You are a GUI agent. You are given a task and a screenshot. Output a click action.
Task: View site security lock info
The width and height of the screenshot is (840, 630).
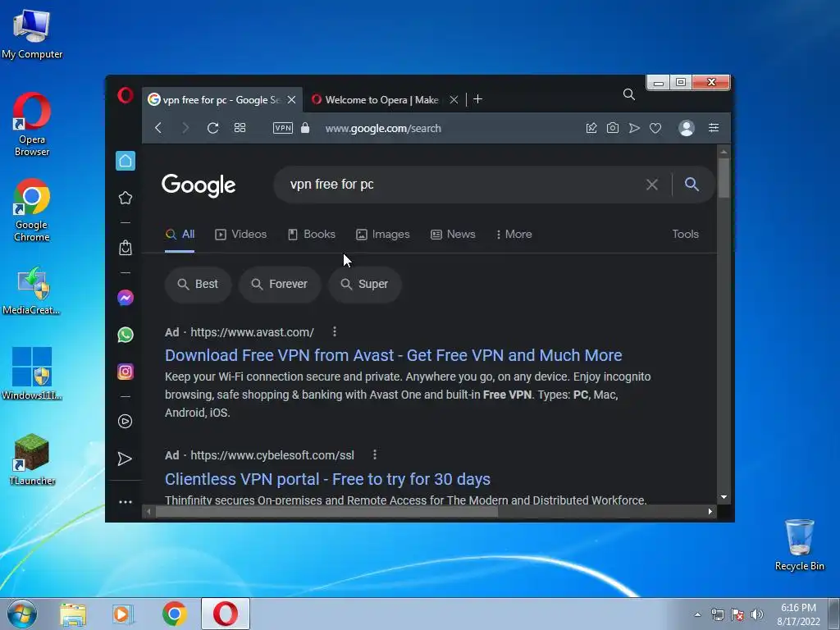pyautogui.click(x=305, y=127)
